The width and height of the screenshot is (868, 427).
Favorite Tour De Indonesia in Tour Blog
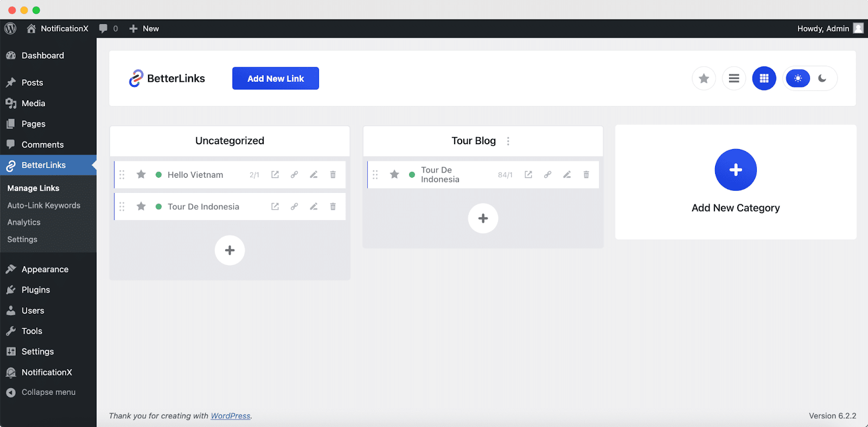[394, 174]
